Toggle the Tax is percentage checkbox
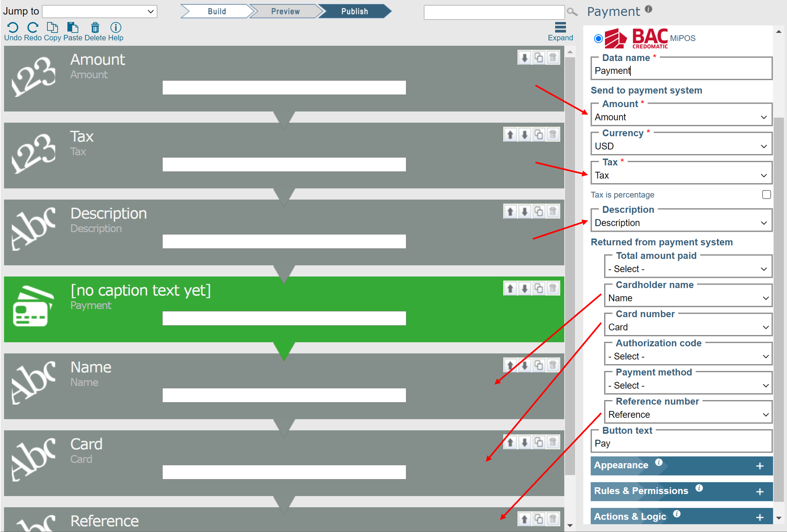The width and height of the screenshot is (787, 532). click(767, 194)
